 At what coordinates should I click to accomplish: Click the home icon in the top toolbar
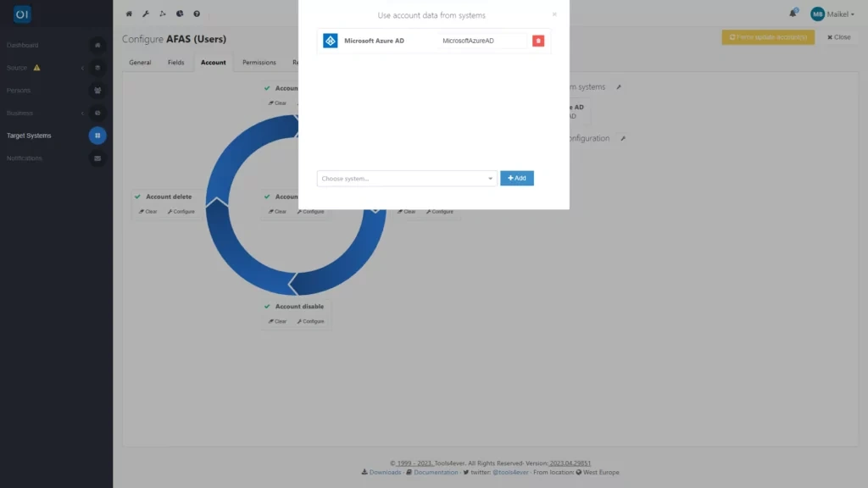tap(129, 14)
